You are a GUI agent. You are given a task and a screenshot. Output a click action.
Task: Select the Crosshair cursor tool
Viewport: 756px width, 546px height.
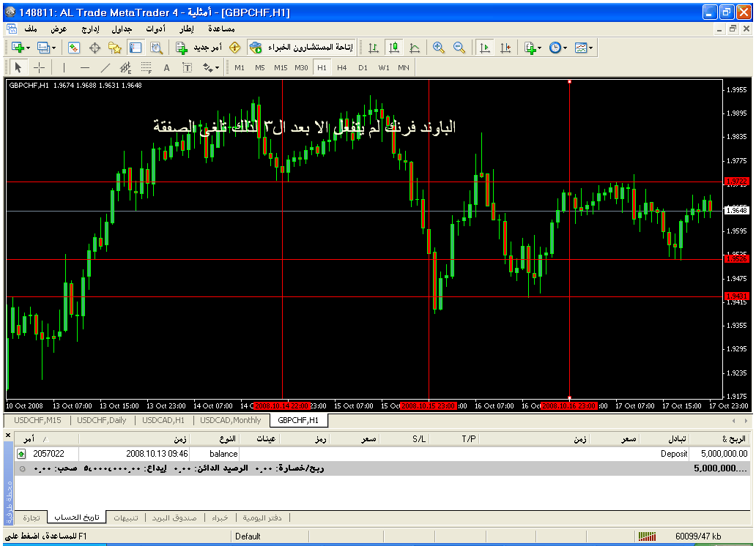40,67
